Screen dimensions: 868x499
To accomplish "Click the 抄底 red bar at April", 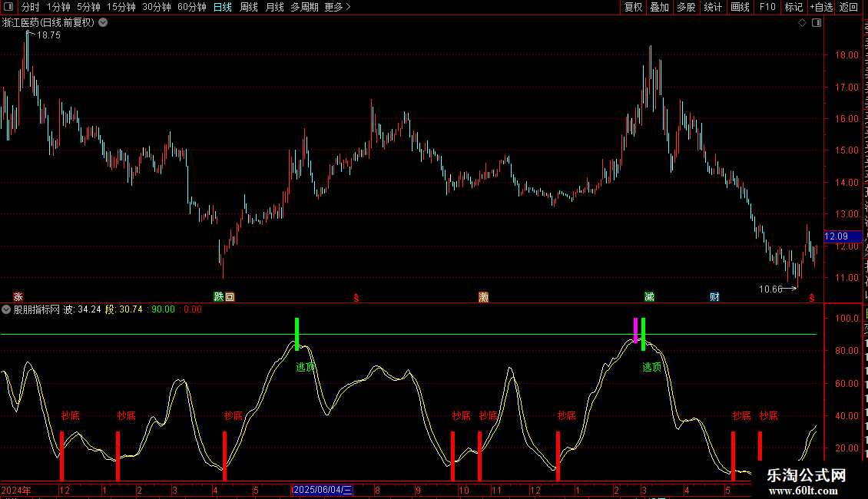I will point(224,456).
